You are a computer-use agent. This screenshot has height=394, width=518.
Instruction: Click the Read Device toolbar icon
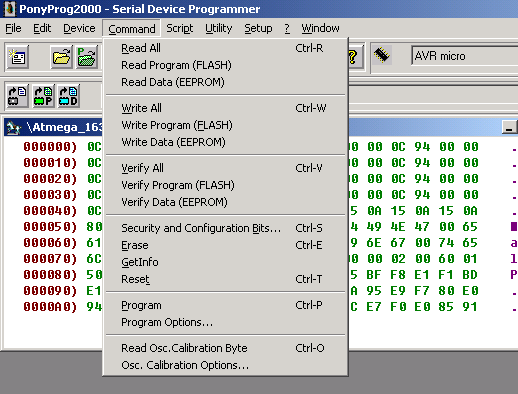point(17,96)
